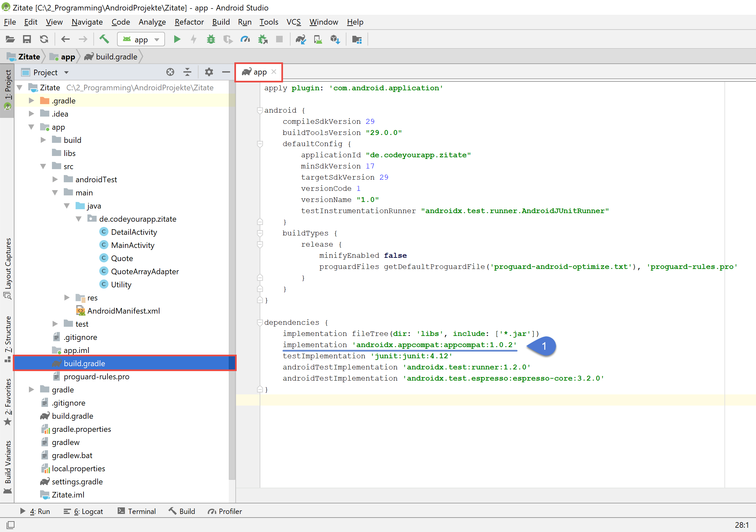Toggle tool window buttons icon in status bar
The width and height of the screenshot is (756, 532).
(x=11, y=525)
